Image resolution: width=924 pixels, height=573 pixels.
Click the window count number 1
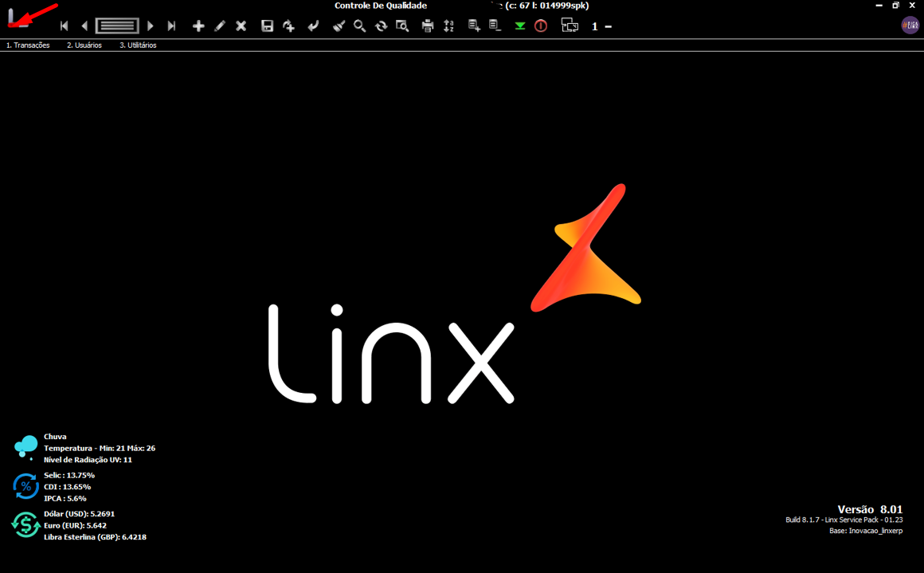[x=594, y=26]
